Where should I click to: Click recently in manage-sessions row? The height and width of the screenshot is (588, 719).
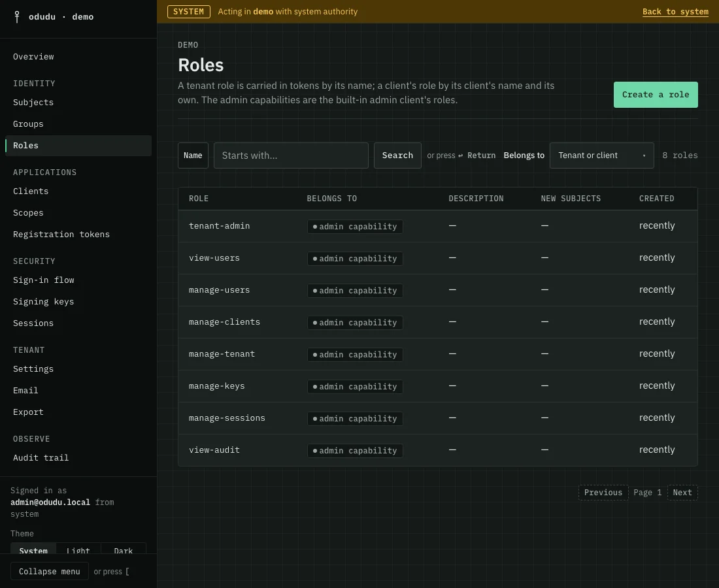click(657, 418)
